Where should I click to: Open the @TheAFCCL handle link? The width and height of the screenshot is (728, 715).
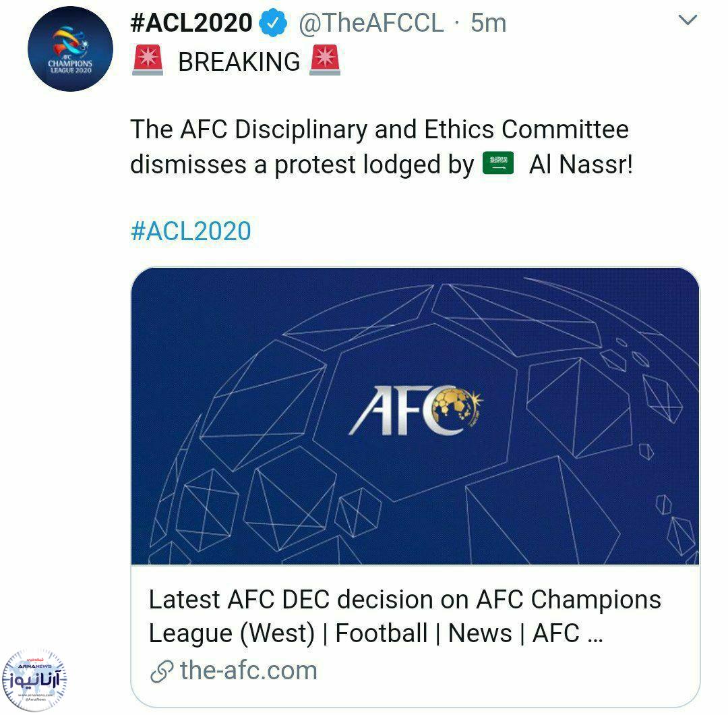pyautogui.click(x=371, y=23)
